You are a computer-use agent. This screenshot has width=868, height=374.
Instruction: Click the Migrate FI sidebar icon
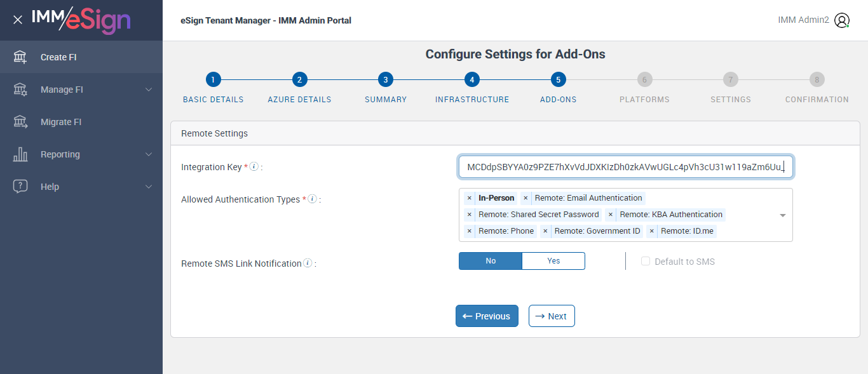pos(20,122)
